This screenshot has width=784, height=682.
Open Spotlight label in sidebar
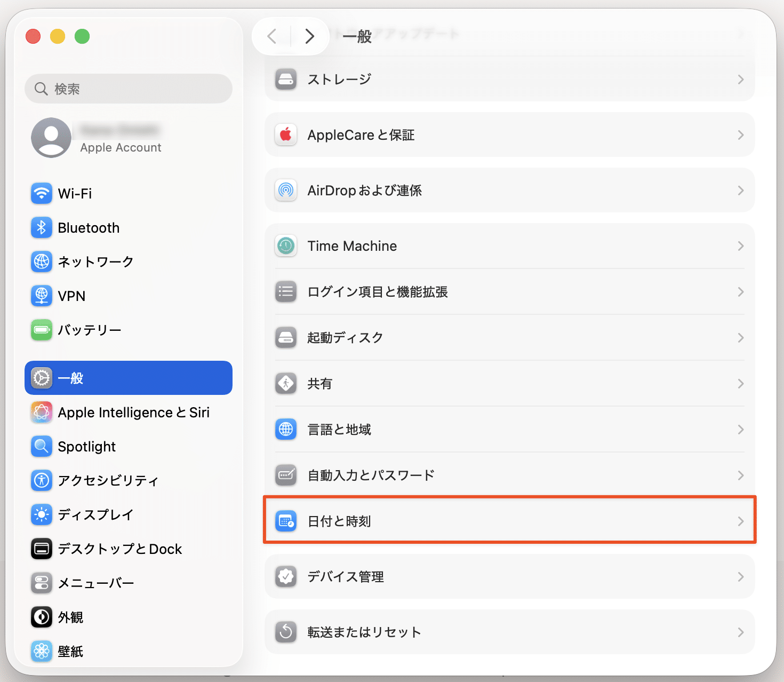(x=86, y=447)
